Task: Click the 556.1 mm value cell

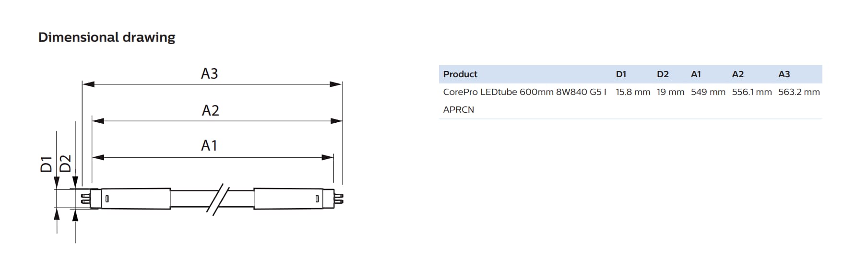Action: [x=752, y=92]
